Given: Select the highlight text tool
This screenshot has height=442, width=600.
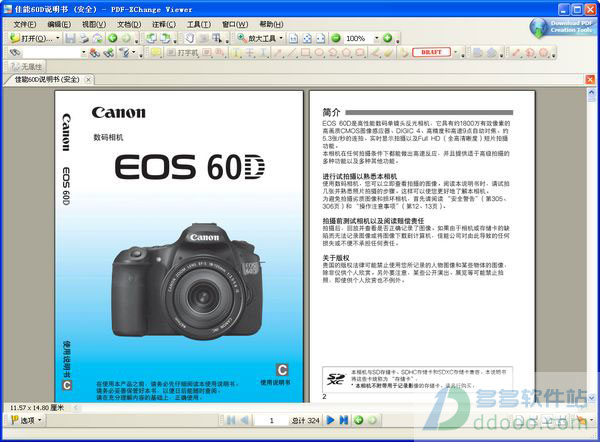Looking at the screenshot, I should click(236, 53).
